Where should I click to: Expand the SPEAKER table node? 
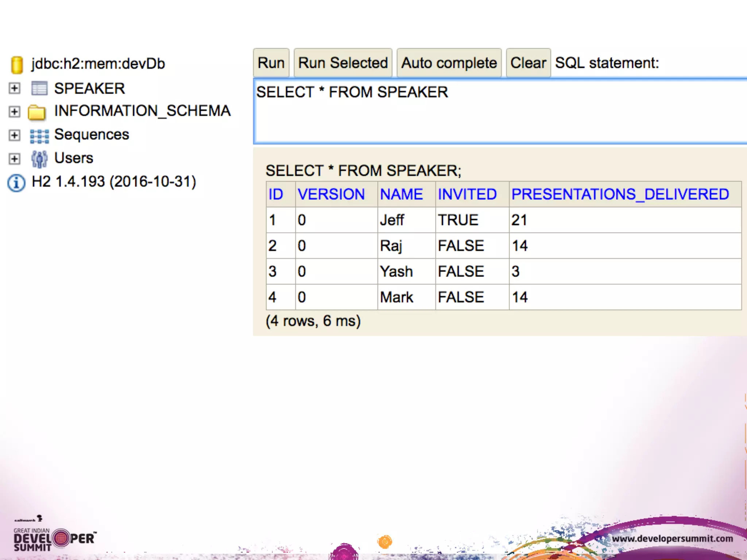tap(15, 88)
